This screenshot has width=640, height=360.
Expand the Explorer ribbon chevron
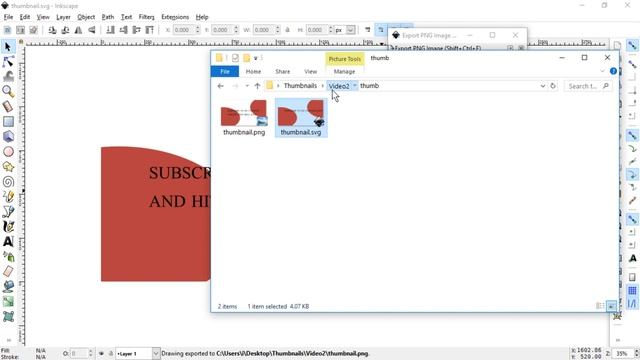602,71
